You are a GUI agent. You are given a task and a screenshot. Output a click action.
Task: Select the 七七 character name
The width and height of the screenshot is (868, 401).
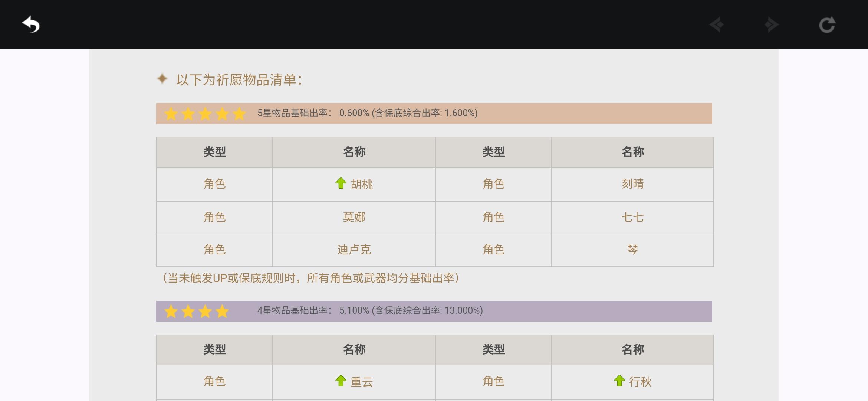632,217
